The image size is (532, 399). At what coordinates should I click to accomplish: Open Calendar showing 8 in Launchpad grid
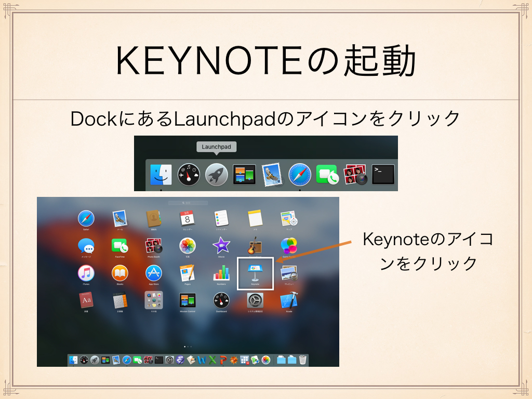pos(187,219)
